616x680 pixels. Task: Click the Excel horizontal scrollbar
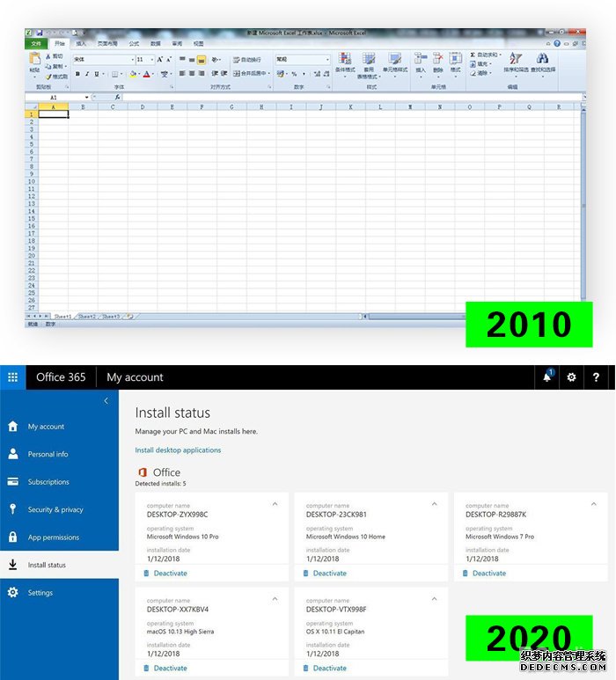(x=416, y=317)
